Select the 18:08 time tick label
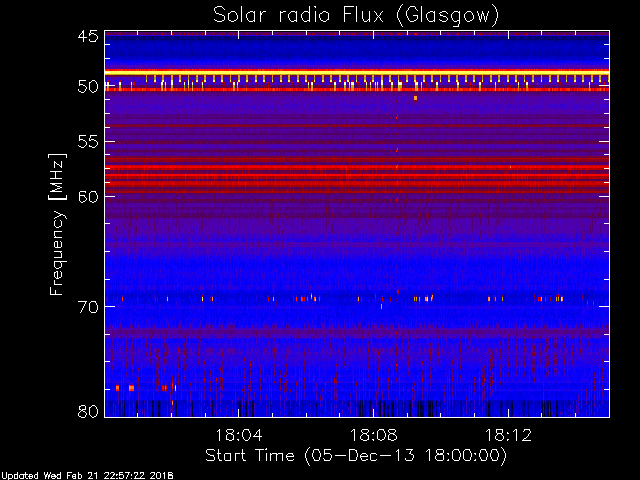The image size is (640, 480). pyautogui.click(x=373, y=435)
